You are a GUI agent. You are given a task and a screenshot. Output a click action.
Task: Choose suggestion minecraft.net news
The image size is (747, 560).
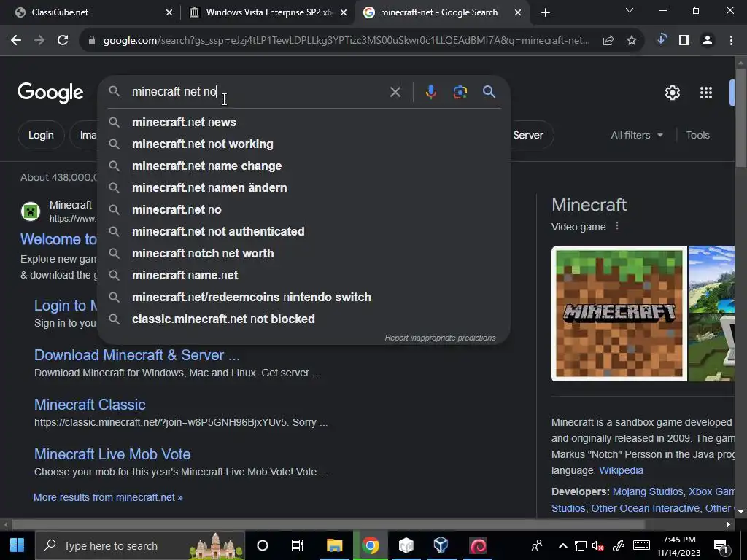pyautogui.click(x=304, y=122)
